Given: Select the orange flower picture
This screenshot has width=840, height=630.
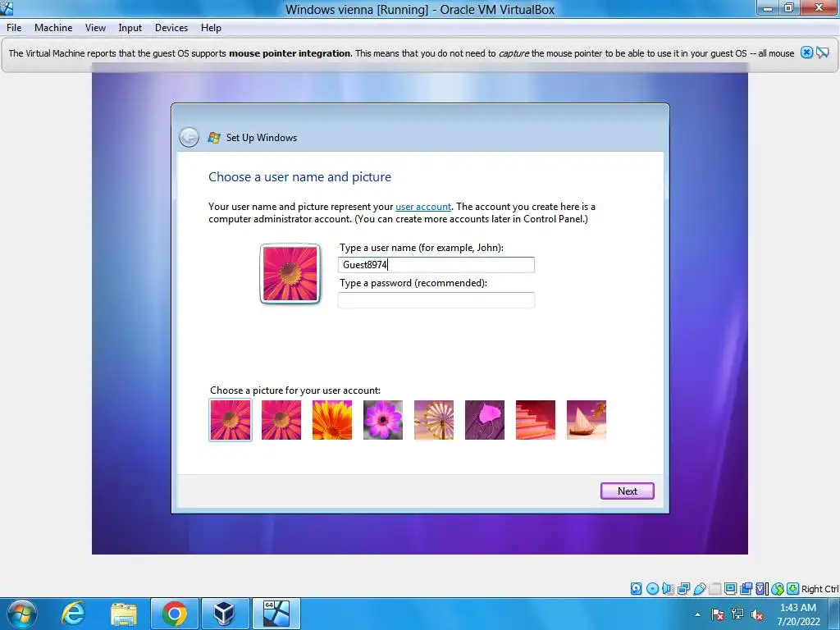Looking at the screenshot, I should (x=332, y=420).
